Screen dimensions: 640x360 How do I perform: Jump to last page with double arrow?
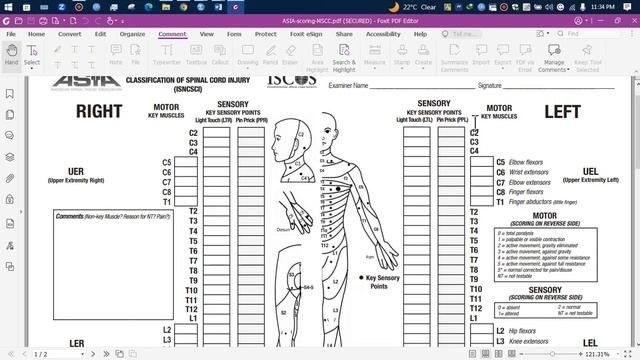pyautogui.click(x=106, y=354)
